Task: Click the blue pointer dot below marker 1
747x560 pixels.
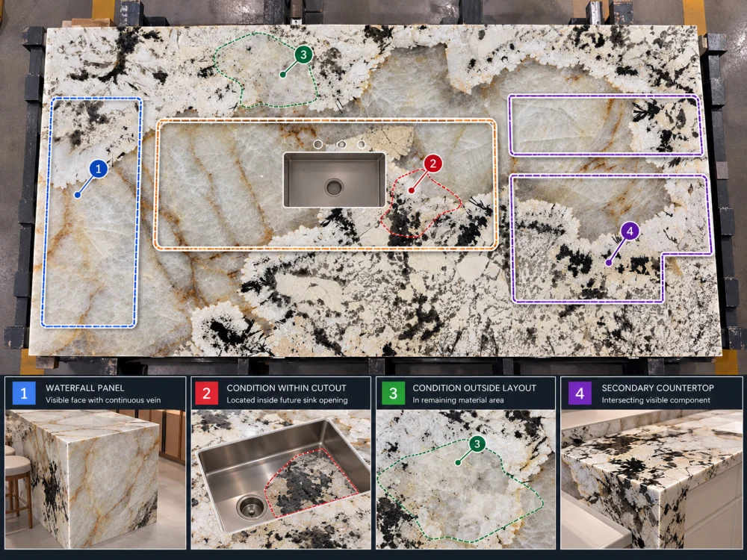Action: [77, 195]
